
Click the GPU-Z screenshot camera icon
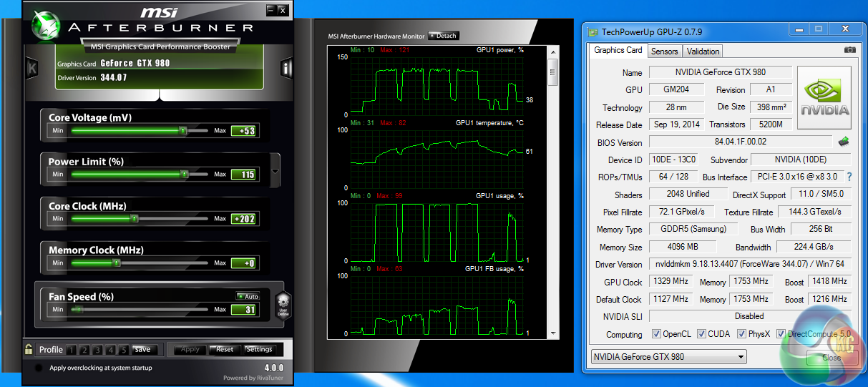(849, 50)
